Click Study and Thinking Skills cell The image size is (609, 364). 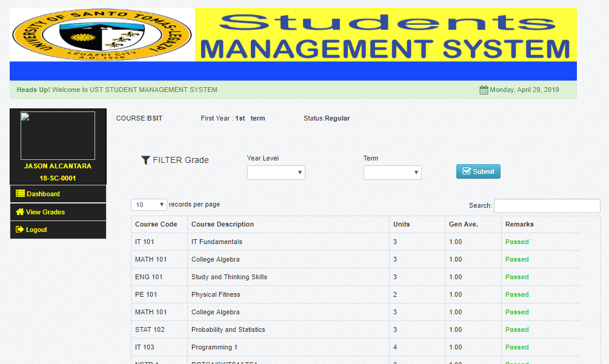click(x=288, y=277)
